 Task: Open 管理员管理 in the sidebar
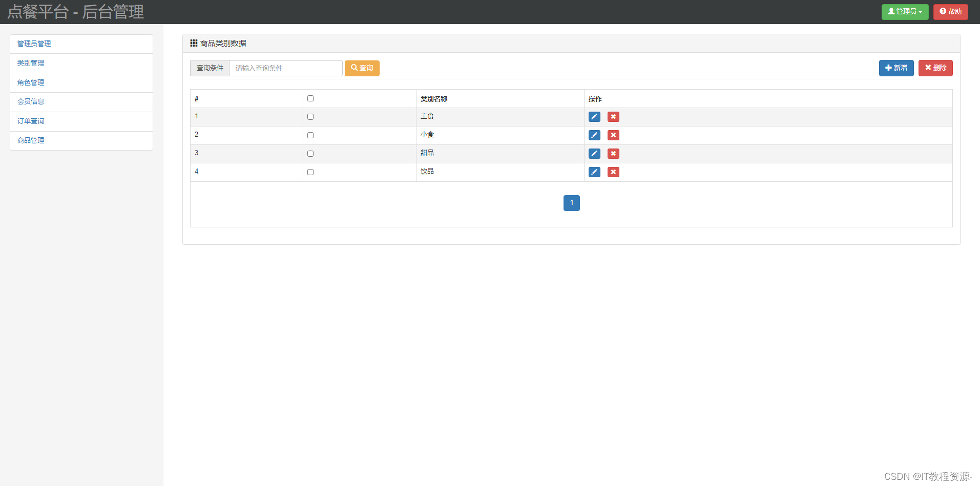coord(81,44)
